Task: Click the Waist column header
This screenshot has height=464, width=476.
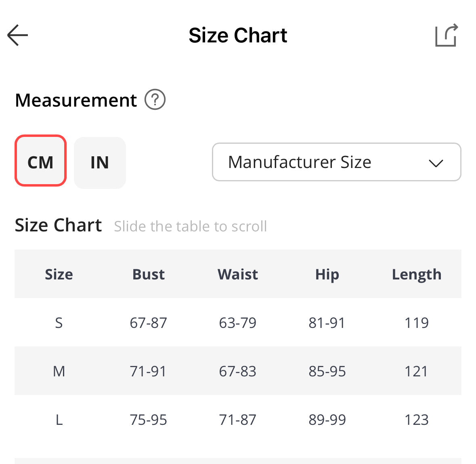Action: click(x=238, y=274)
